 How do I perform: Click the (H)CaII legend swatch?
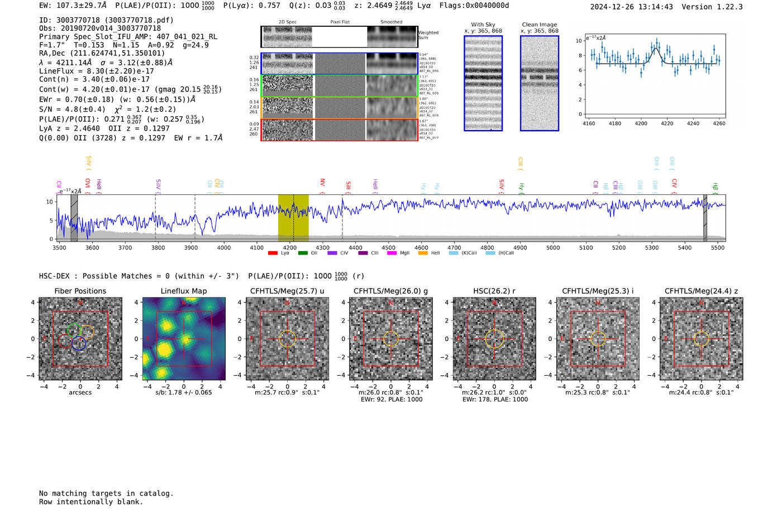pyautogui.click(x=490, y=253)
